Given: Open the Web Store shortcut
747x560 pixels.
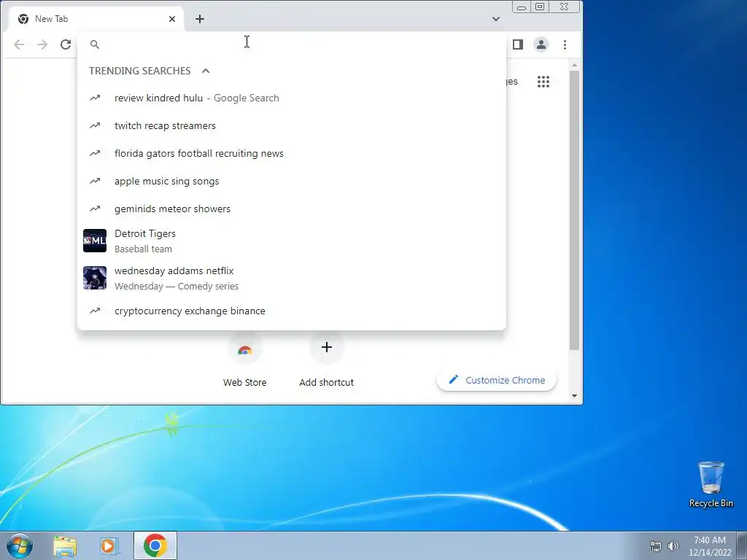Looking at the screenshot, I should point(245,361).
